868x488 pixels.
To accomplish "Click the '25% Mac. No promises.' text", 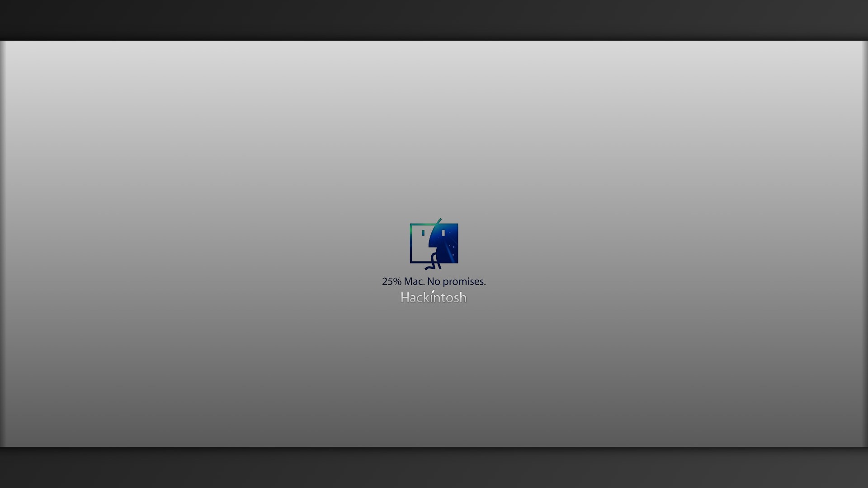I will [434, 282].
